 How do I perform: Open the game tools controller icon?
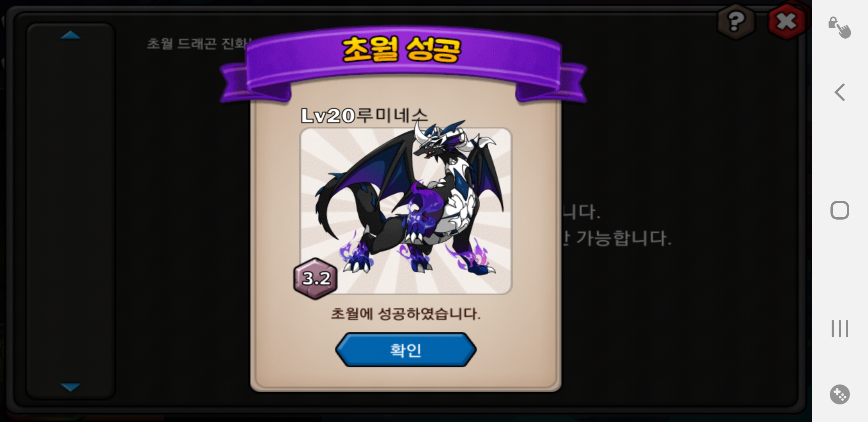pos(839,394)
